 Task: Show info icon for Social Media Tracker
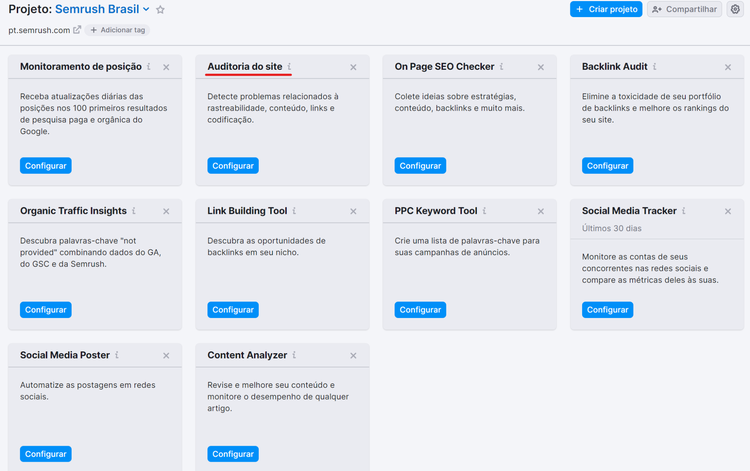(x=684, y=210)
